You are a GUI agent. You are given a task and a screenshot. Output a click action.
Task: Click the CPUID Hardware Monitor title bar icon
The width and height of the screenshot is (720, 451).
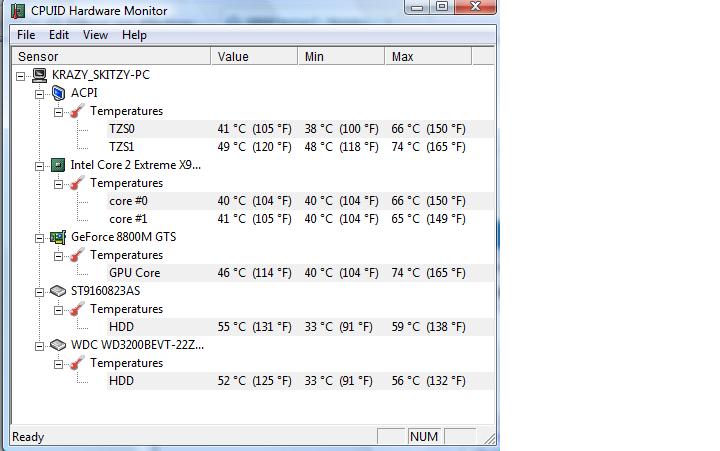17,11
